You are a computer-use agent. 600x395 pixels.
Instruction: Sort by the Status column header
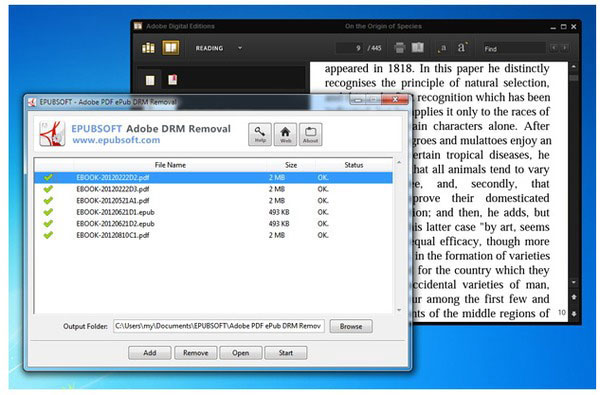353,165
